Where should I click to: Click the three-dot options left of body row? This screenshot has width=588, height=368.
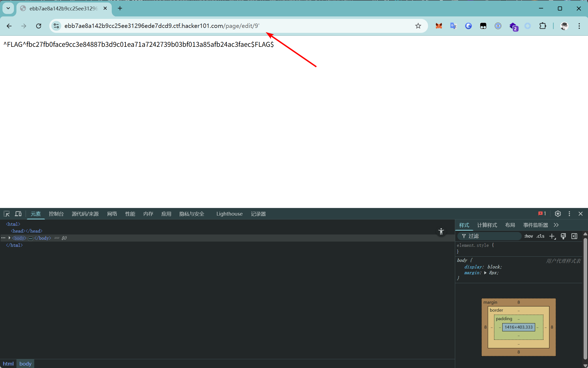click(x=3, y=238)
